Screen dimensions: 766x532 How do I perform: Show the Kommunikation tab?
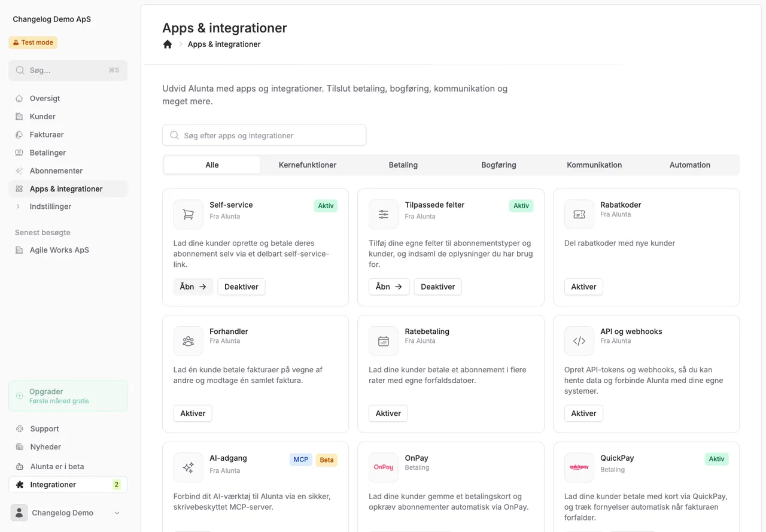tap(594, 165)
